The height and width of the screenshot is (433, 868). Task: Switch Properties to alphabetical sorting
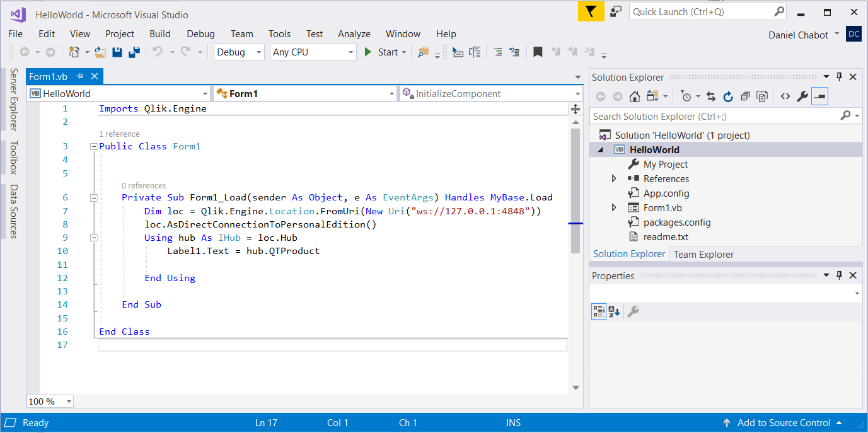tap(613, 311)
